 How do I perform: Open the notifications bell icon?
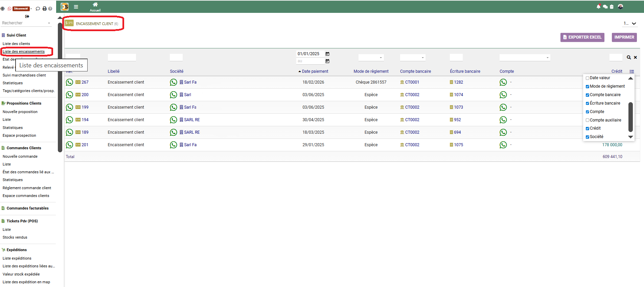tap(598, 6)
